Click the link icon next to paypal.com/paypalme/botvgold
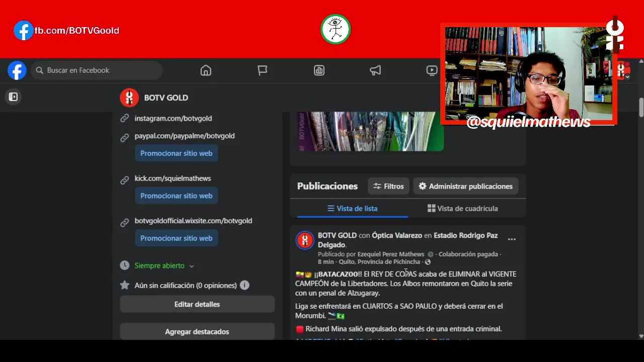 [125, 138]
